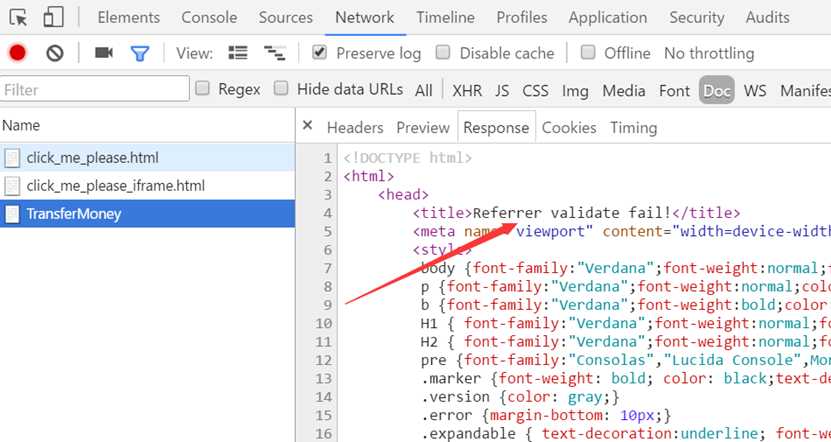Enable the Regex checkbox
Screen dimensions: 831x442
(202, 88)
